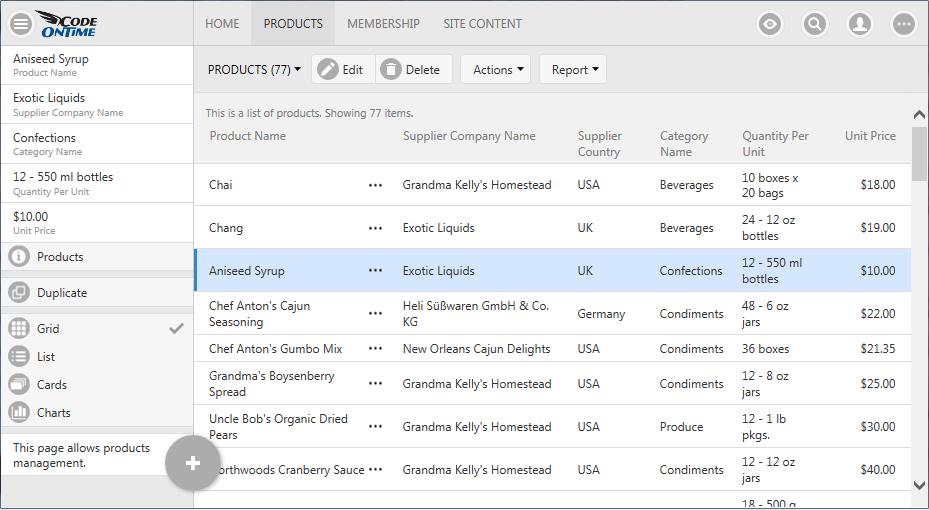Viewport: 929px width, 510px height.
Task: Open the user account icon
Action: tap(860, 24)
